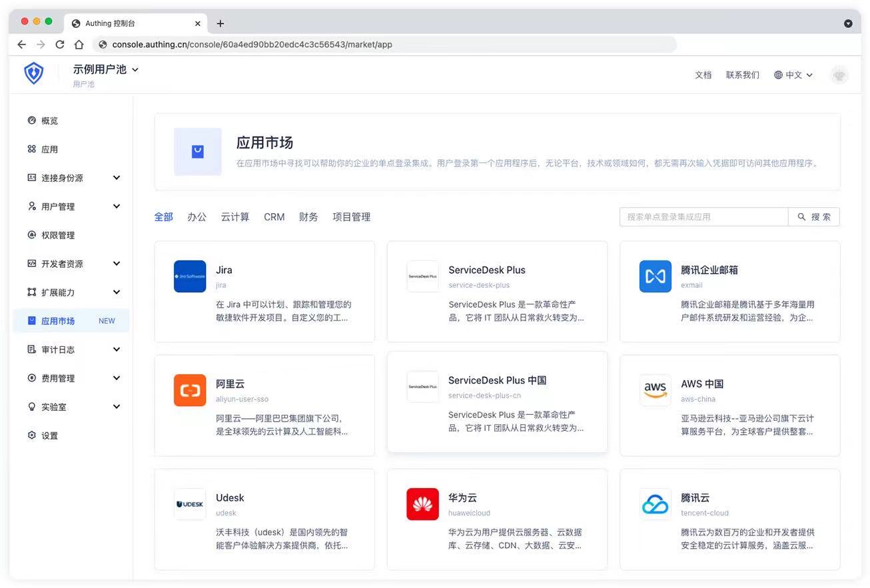Screen dimensions: 870x588
Task: Open the 示例用户池 user pool dropdown
Action: 106,69
